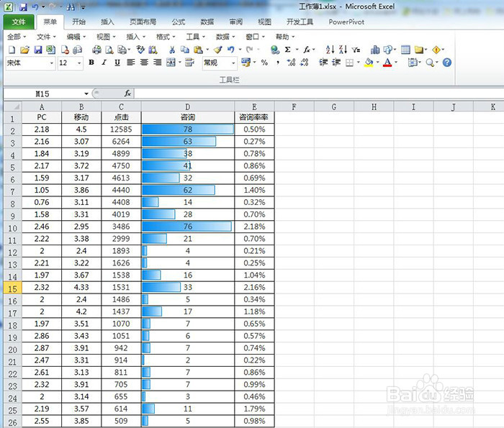Viewport: 504px width, 428px height.
Task: Open the 工具 dropdown menu
Action: tap(195, 37)
